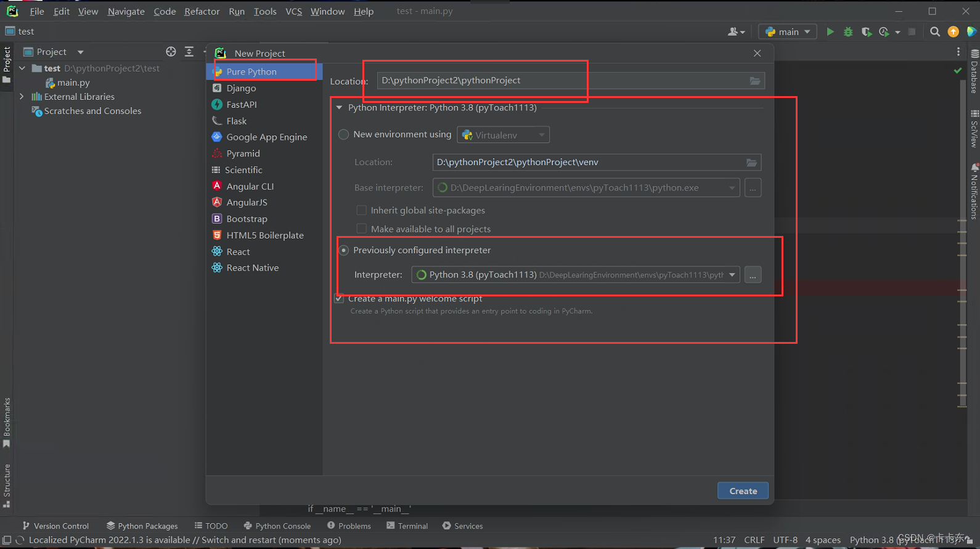The height and width of the screenshot is (549, 980).
Task: Open the Tools menu
Action: (x=265, y=11)
